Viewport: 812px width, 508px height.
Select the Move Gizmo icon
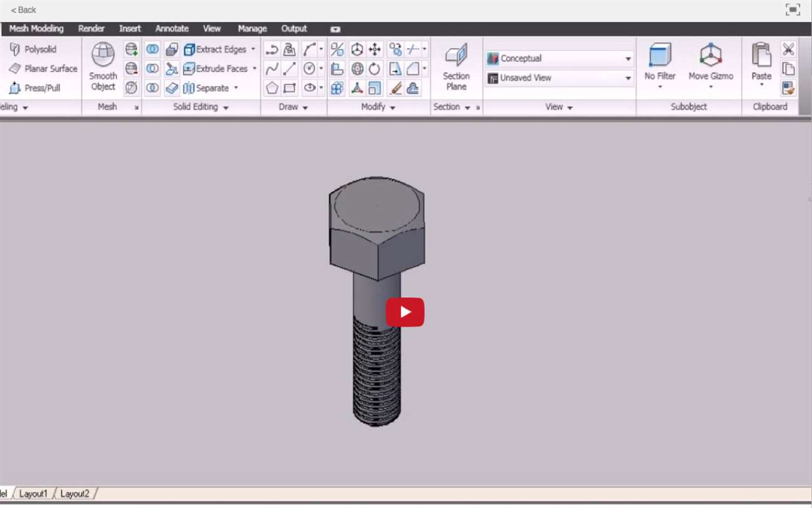[710, 56]
